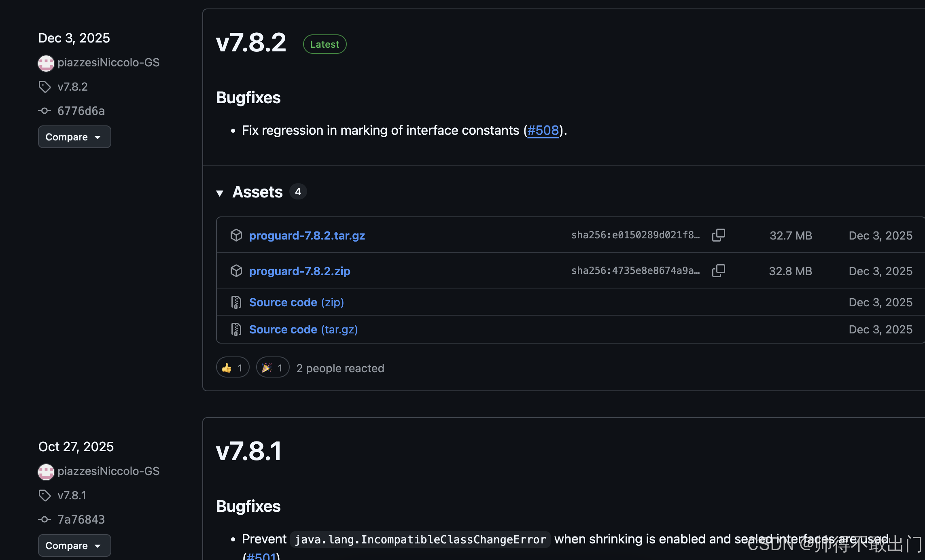925x560 pixels.
Task: Click the commit icon next to 6776d6a
Action: pyautogui.click(x=45, y=110)
